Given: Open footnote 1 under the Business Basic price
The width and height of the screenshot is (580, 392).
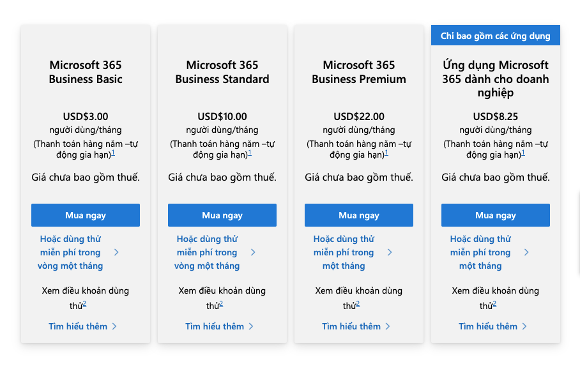Looking at the screenshot, I should coord(113,153).
